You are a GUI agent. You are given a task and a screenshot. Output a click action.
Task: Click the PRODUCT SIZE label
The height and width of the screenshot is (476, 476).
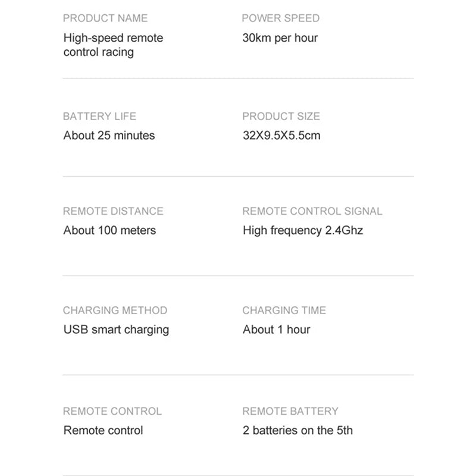pyautogui.click(x=281, y=116)
